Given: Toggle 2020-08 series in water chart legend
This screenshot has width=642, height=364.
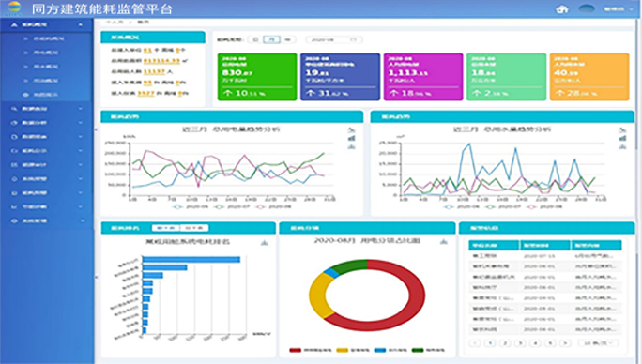Looking at the screenshot, I should 544,207.
